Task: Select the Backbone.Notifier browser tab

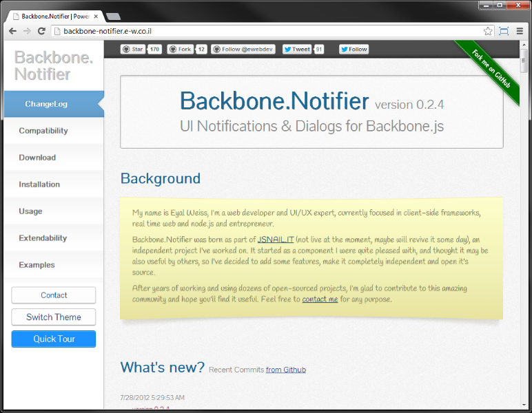Action: click(x=55, y=17)
